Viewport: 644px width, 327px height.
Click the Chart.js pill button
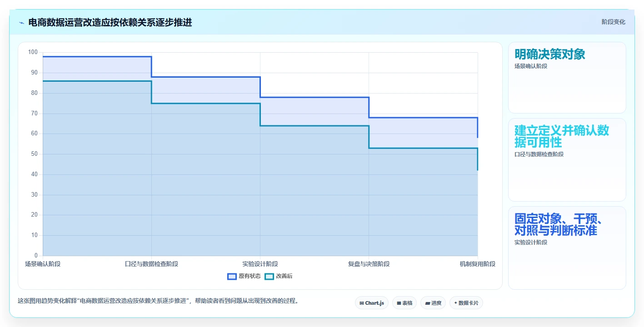click(372, 303)
